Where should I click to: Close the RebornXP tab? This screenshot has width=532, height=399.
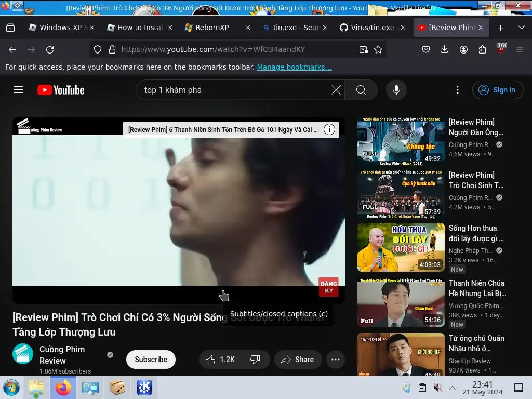(248, 28)
